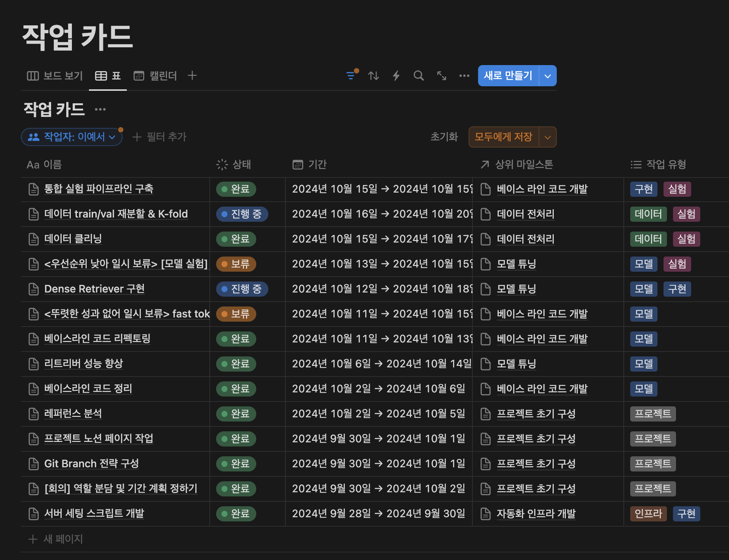This screenshot has height=560, width=729.
Task: Open the 작업자: 이예서 filter dropdown
Action: tap(72, 137)
